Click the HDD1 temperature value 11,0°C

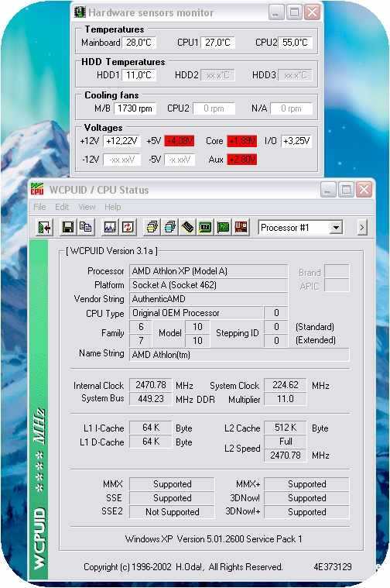click(x=139, y=75)
